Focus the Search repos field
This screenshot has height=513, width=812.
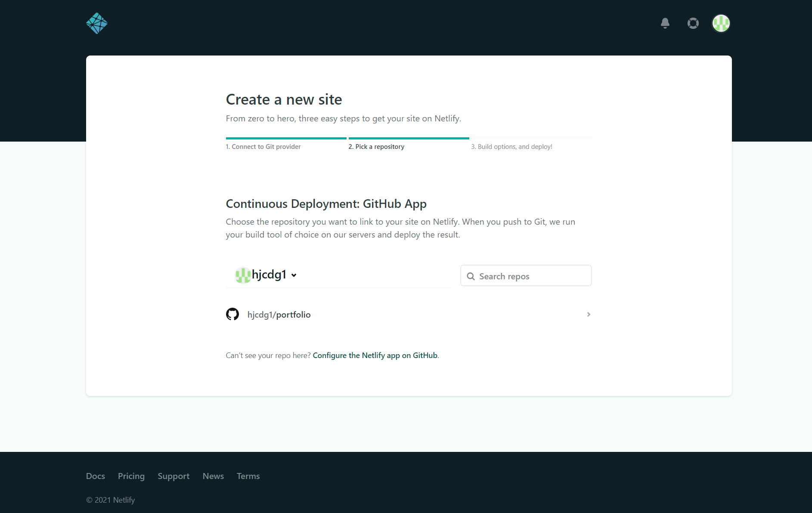coord(526,275)
